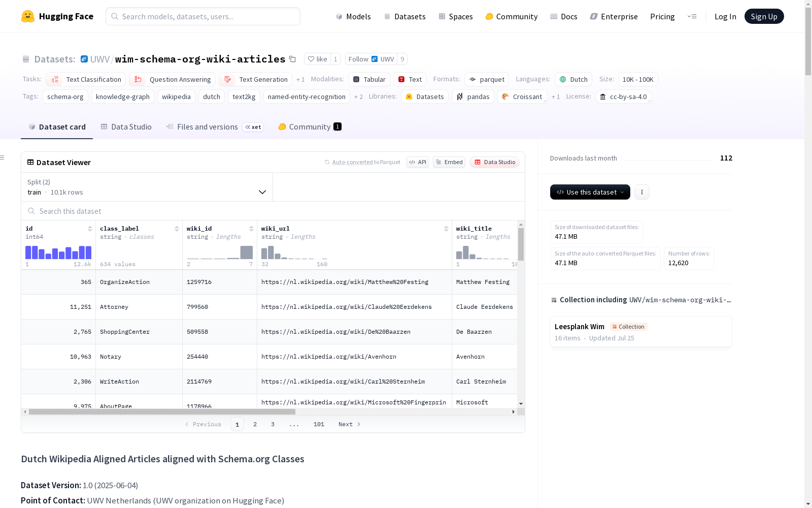
Task: Show the additional +1 tasks
Action: [300, 79]
